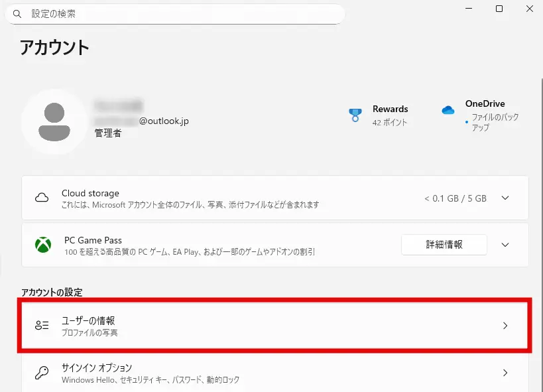Click the 詳細情報 button
The height and width of the screenshot is (392, 543).
[x=444, y=245]
